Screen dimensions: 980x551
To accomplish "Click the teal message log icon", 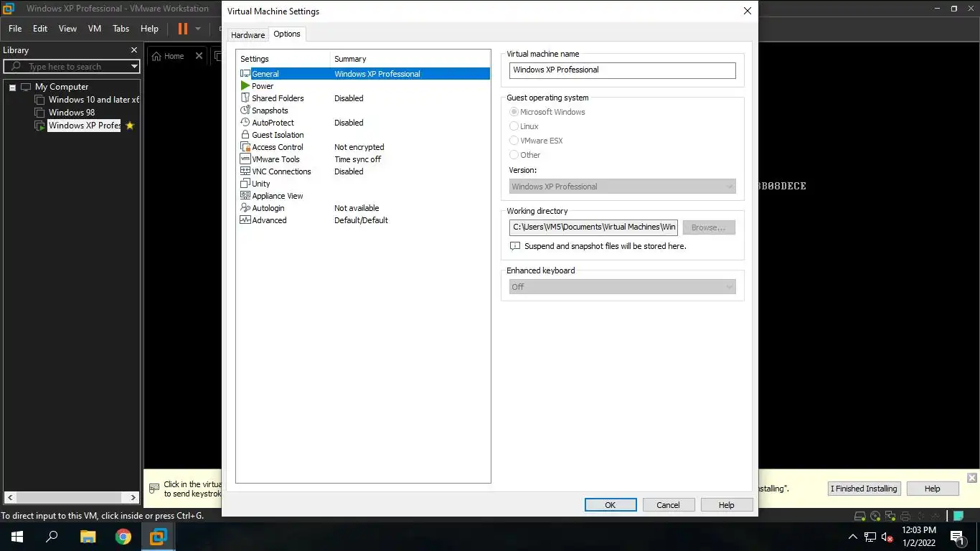I will 958,516.
